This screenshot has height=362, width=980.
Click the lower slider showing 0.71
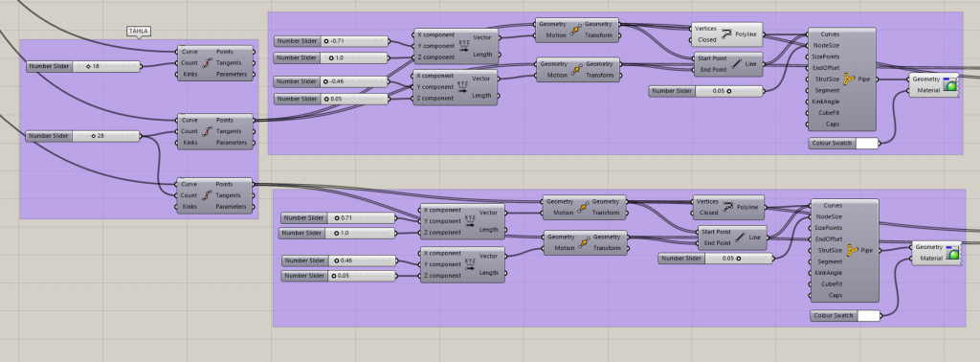click(x=338, y=218)
